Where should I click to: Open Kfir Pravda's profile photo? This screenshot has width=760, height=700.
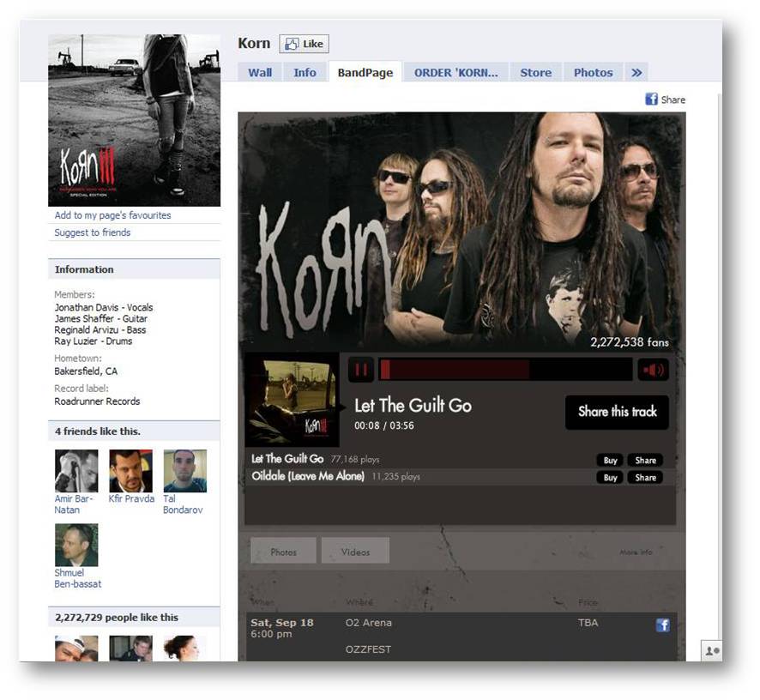tap(131, 471)
